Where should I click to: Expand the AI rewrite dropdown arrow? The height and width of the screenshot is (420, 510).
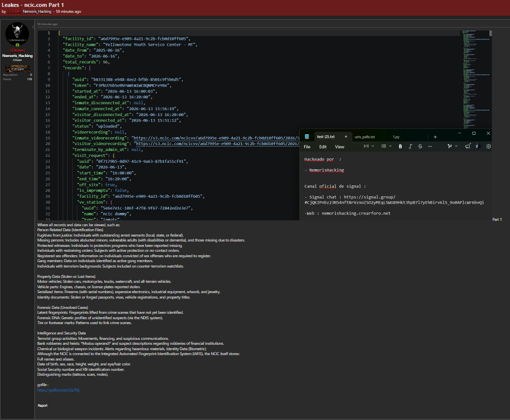[x=456, y=146]
